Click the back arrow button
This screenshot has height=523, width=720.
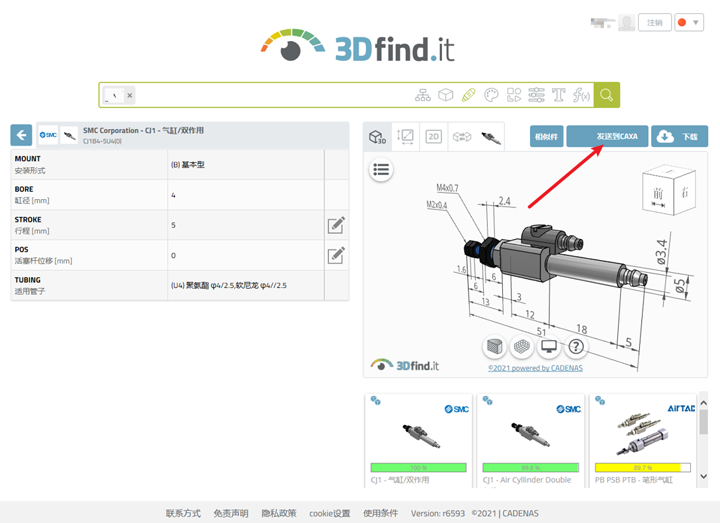(x=21, y=135)
